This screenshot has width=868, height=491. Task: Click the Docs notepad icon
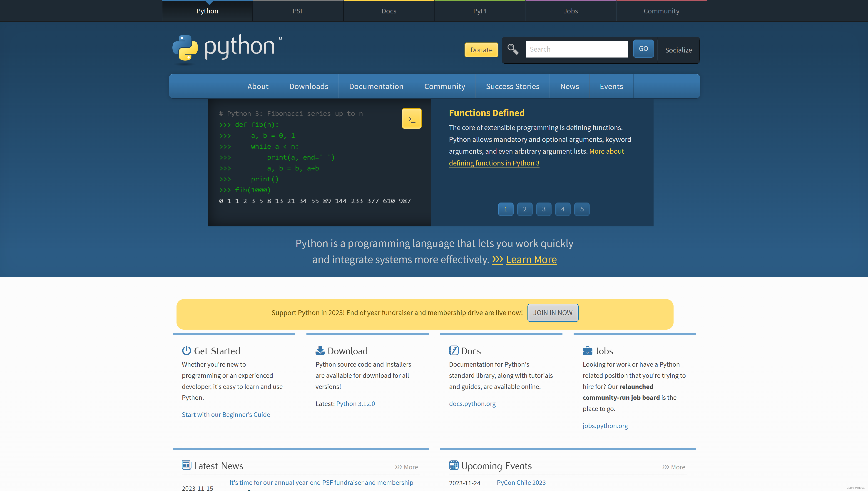(x=454, y=351)
